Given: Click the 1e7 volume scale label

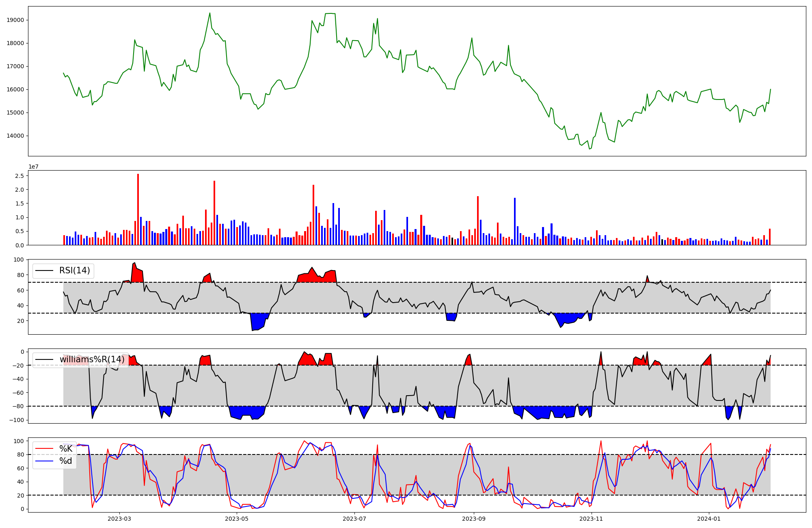Looking at the screenshot, I should 33,167.
